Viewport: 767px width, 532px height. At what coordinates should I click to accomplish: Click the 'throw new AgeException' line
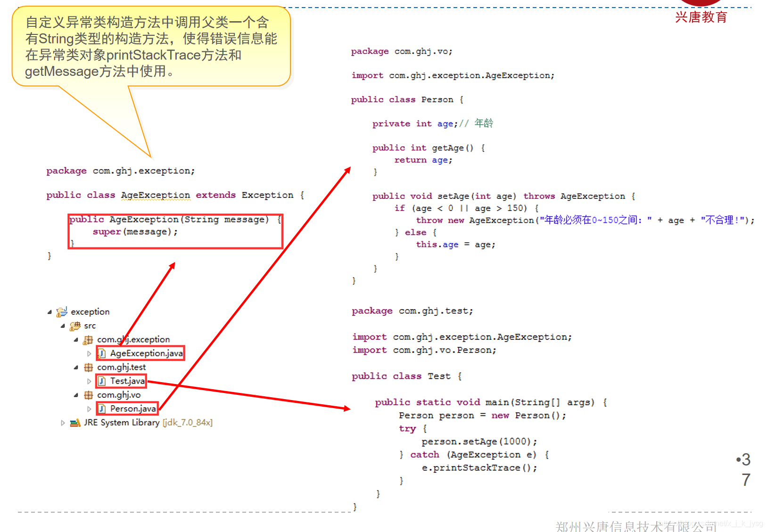pos(585,220)
